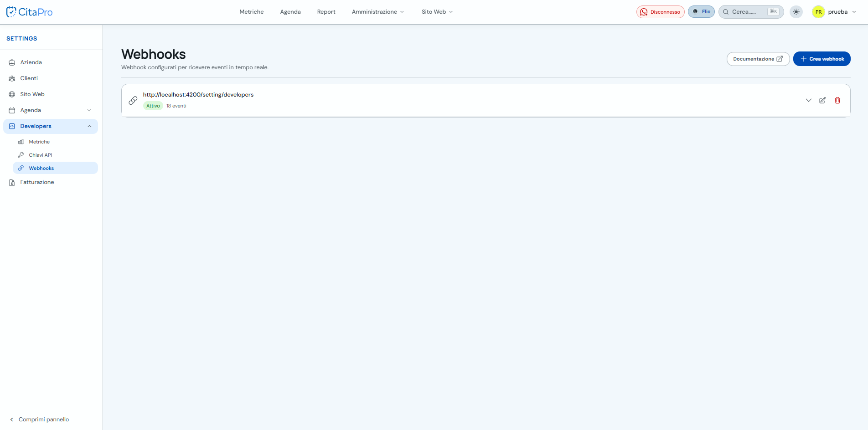Expand the webhook row details chevron
Viewport: 868px width, 430px height.
(808, 100)
